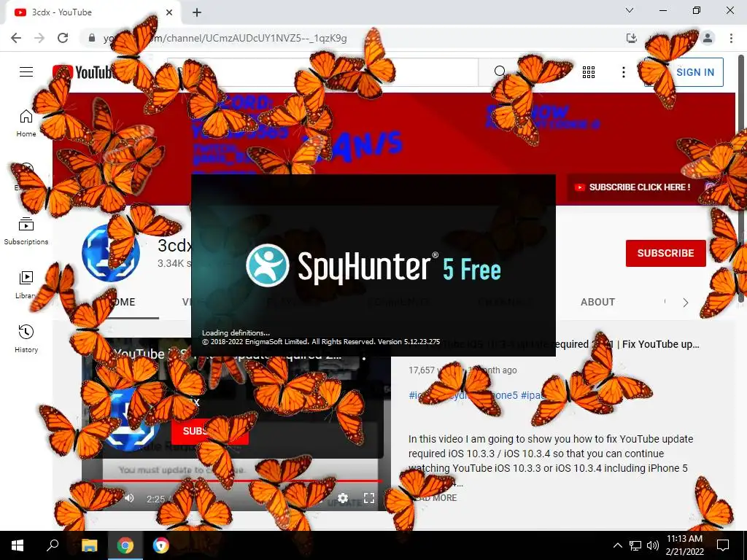
Task: Click the red SUBSCRIBE button
Action: [665, 253]
